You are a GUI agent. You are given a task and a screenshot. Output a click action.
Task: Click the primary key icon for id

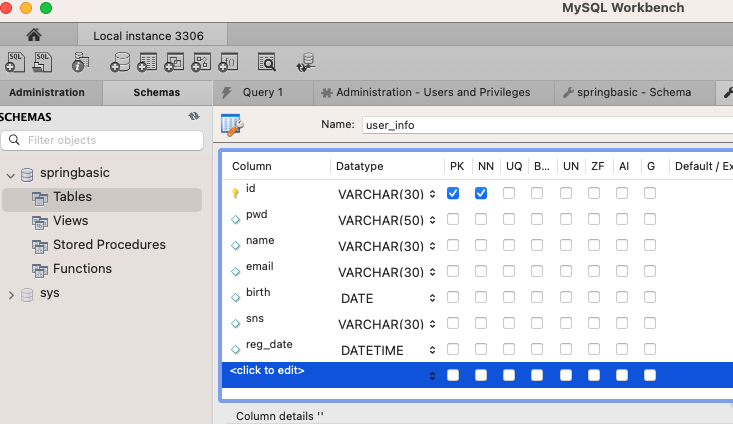[235, 193]
